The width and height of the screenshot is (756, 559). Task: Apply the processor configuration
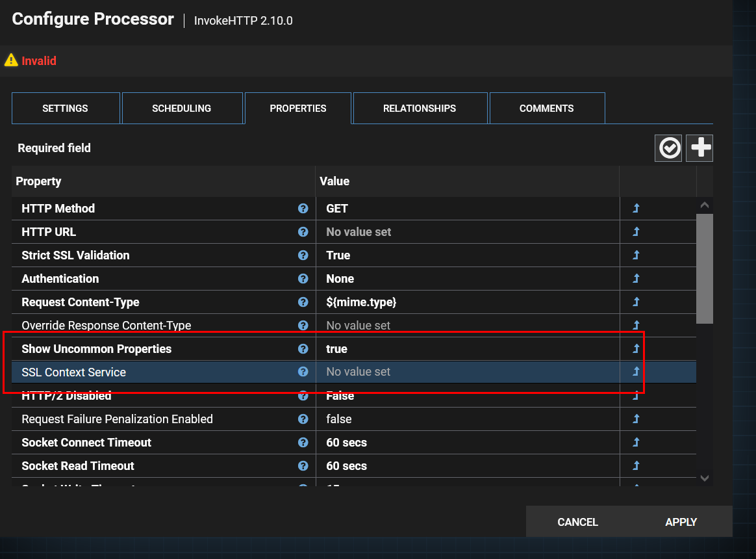click(681, 522)
